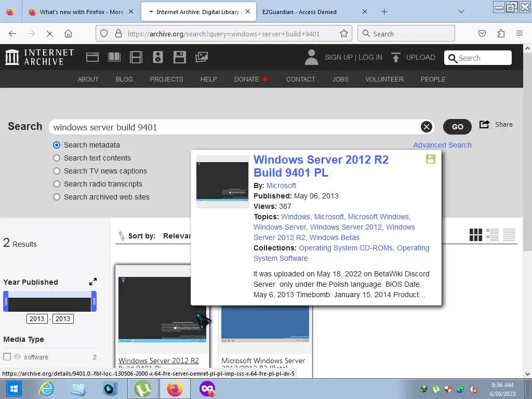Go back to previous page

coord(12,34)
